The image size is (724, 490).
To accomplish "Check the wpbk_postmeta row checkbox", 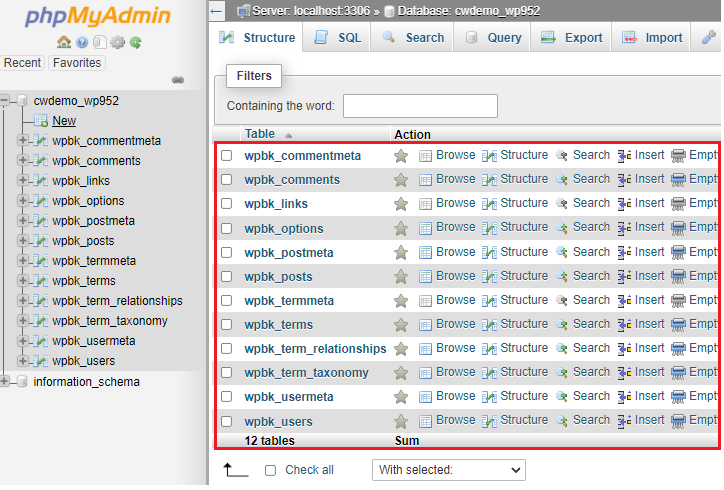I will pos(226,253).
